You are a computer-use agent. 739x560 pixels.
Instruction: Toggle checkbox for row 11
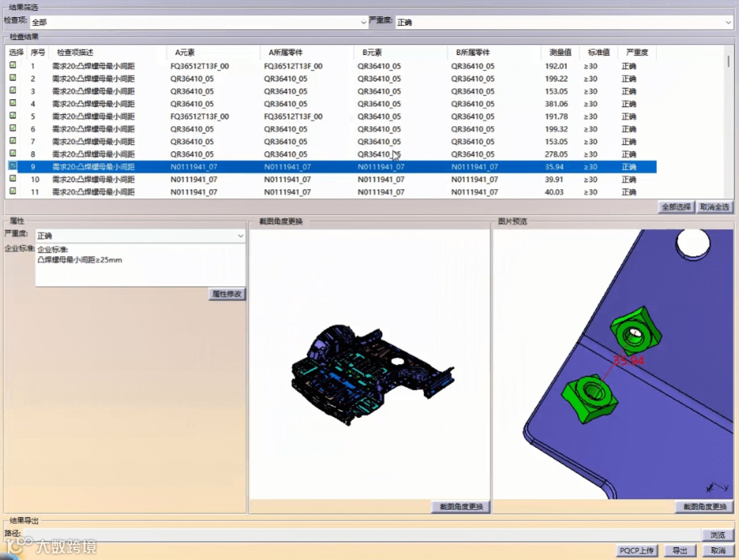click(13, 191)
